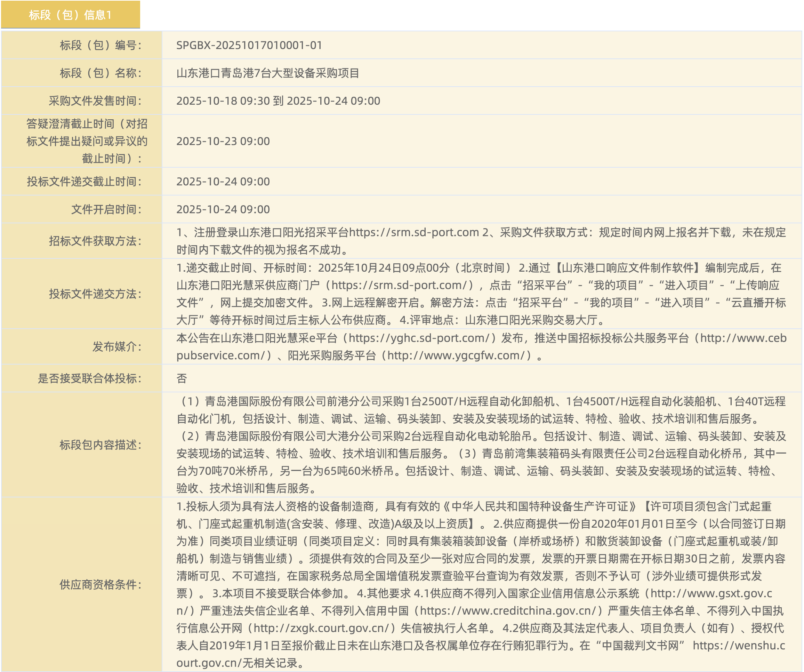Click the project name 山东港口青岛港7台大型设备采购项目
804x672 pixels.
coord(268,73)
